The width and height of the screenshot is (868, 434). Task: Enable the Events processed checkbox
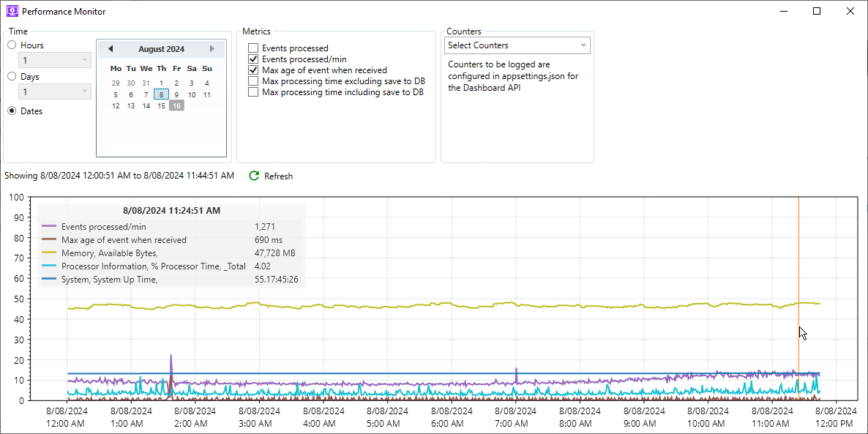pyautogui.click(x=254, y=48)
